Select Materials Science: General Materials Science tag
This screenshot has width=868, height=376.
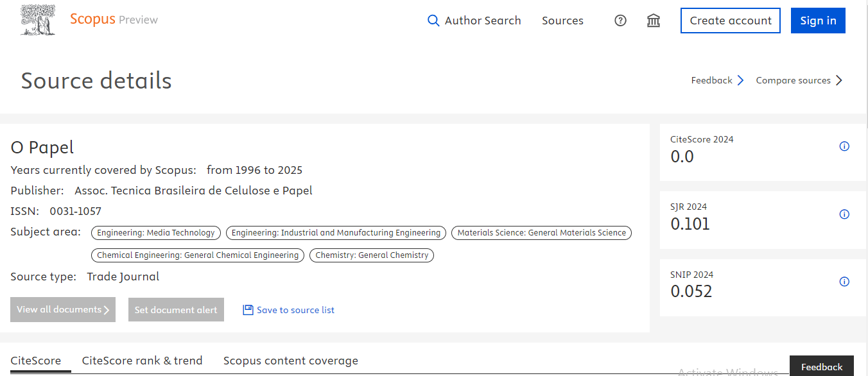(x=541, y=233)
